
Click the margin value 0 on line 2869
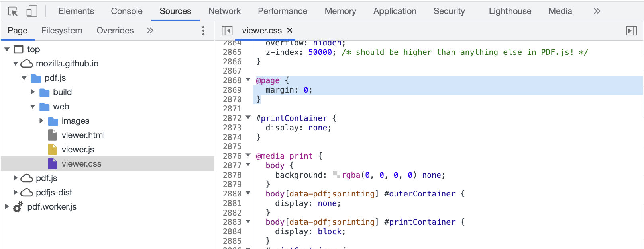(306, 90)
